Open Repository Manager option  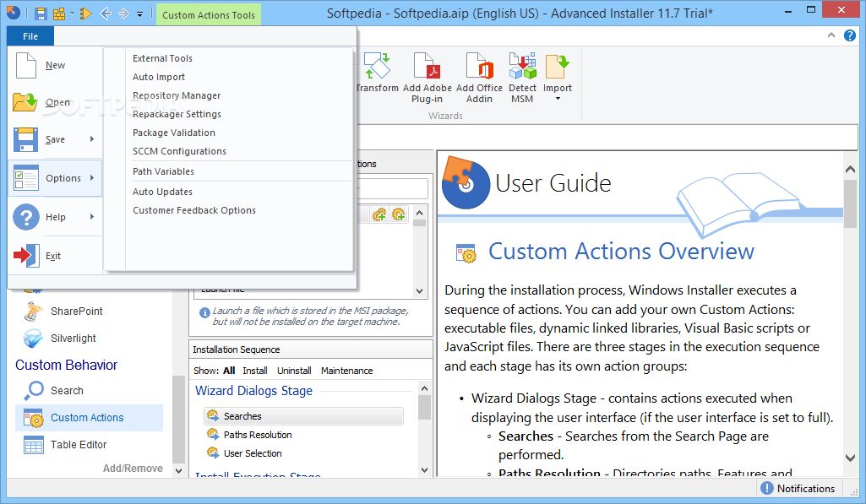tap(177, 95)
